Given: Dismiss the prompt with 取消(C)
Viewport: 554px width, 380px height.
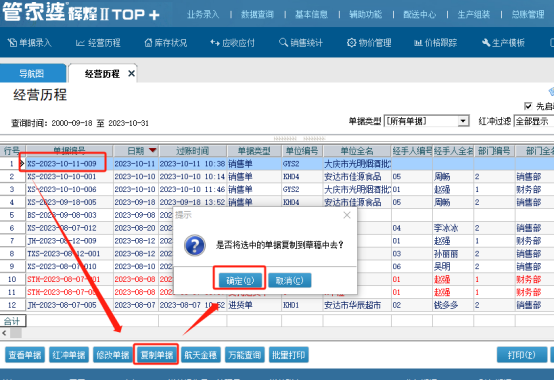Looking at the screenshot, I should 289,280.
